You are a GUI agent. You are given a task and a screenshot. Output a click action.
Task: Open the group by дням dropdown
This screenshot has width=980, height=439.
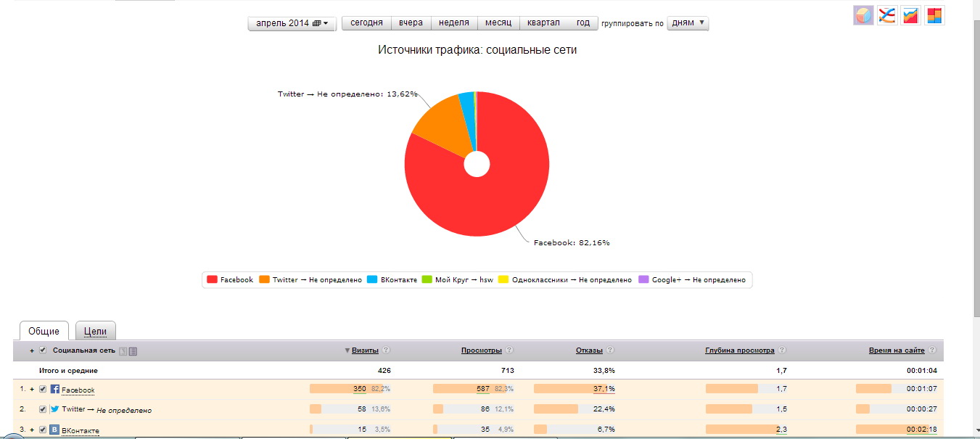click(687, 23)
